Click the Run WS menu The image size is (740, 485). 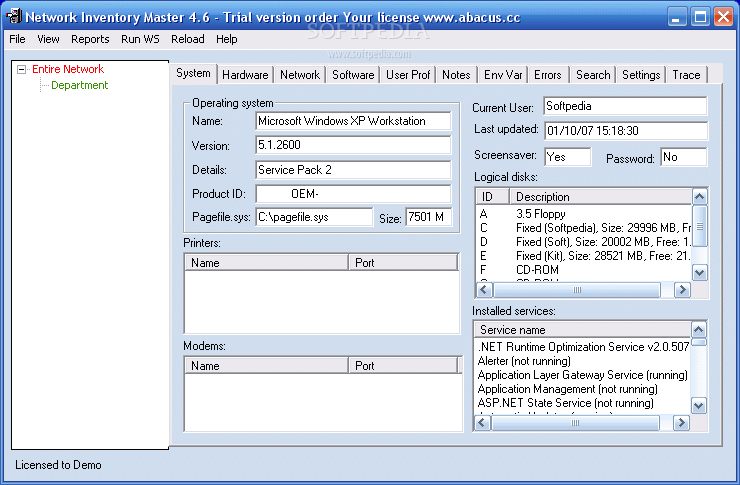(140, 39)
